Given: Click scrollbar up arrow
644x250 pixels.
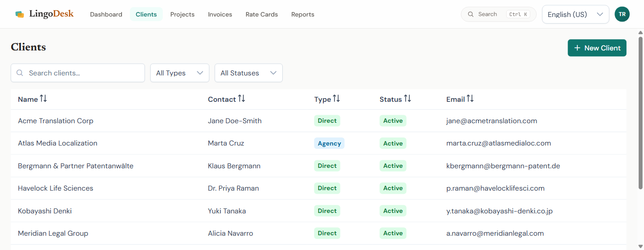Looking at the screenshot, I should click(x=640, y=33).
